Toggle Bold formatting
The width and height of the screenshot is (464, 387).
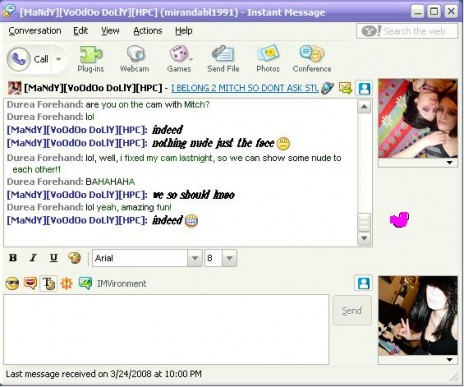click(x=13, y=258)
